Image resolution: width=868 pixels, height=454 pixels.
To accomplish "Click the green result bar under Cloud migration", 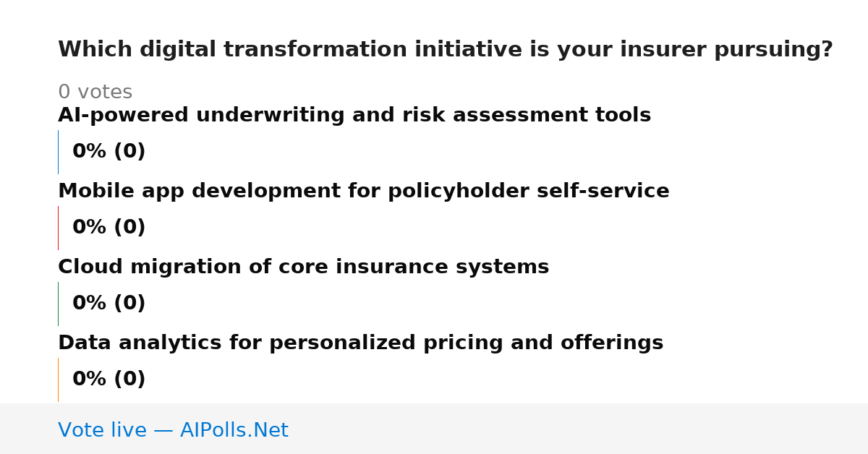I will (x=58, y=304).
